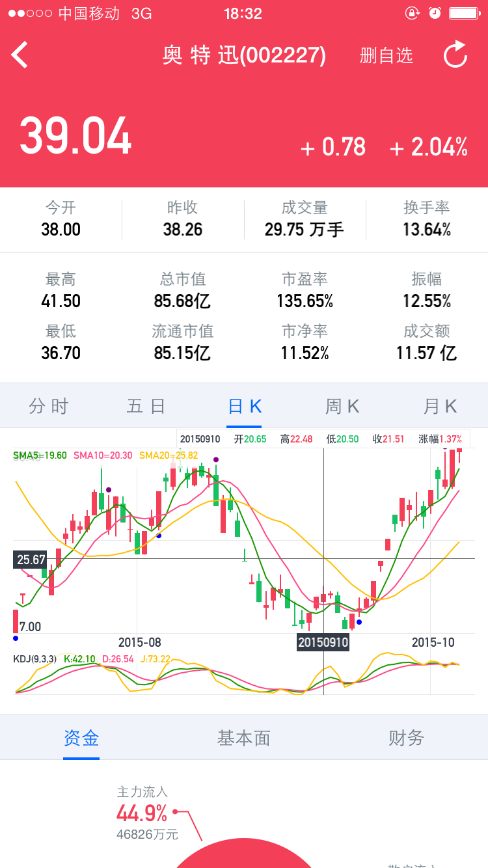
Task: Tap the J:73.22 indicator value
Action: tap(155, 659)
